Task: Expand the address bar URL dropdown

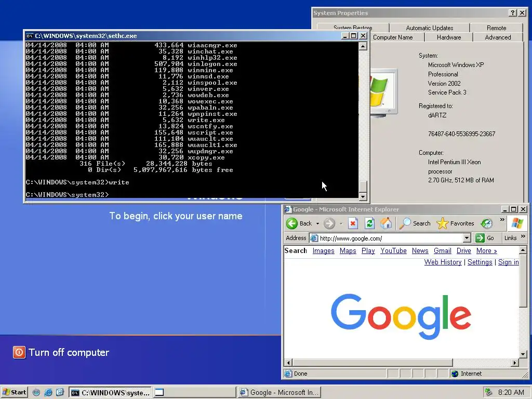Action: tap(467, 238)
